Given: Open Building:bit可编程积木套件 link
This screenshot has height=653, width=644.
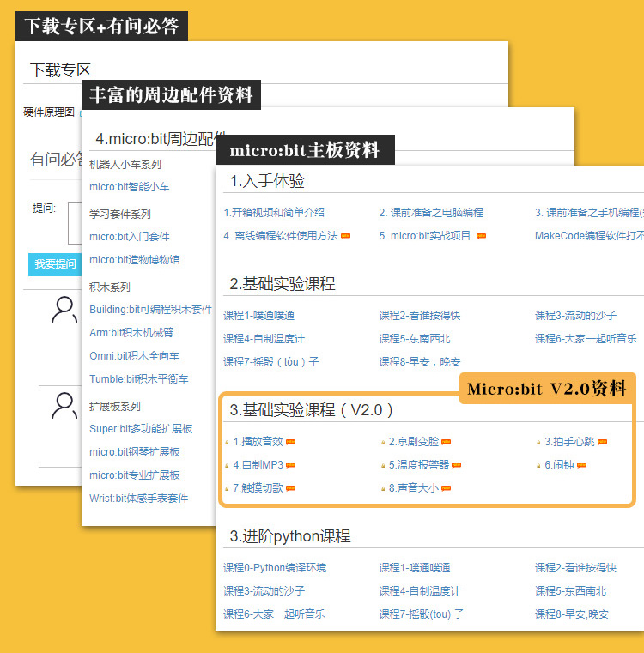Looking at the screenshot, I should tap(151, 310).
